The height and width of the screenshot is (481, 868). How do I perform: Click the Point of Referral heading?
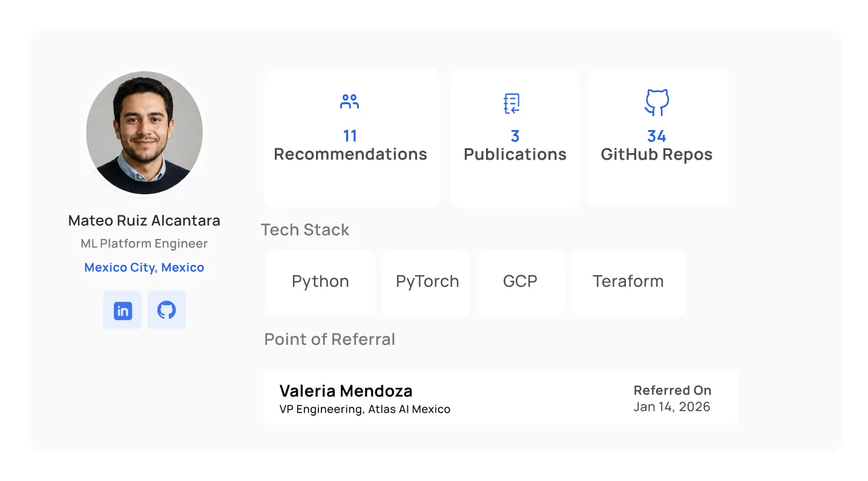[x=330, y=339]
